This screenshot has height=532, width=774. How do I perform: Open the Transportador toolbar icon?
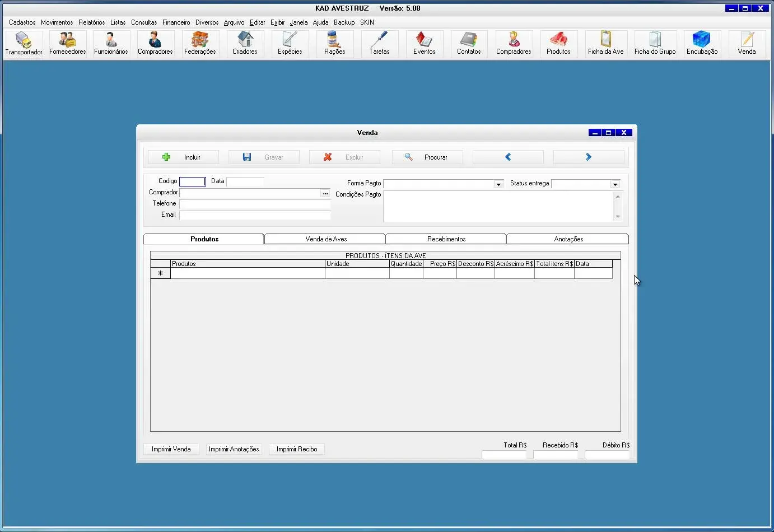(24, 44)
